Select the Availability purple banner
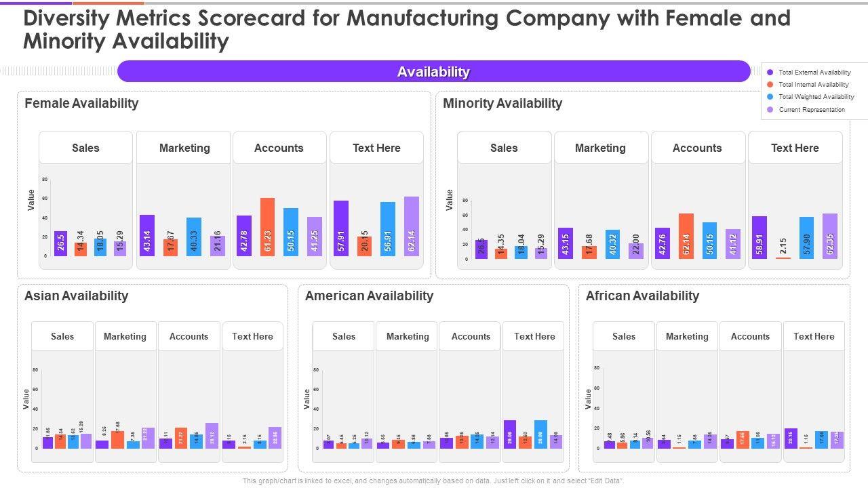 pyautogui.click(x=434, y=71)
